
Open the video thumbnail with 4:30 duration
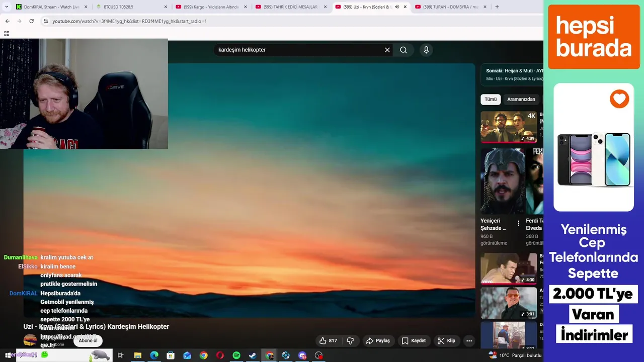(509, 268)
